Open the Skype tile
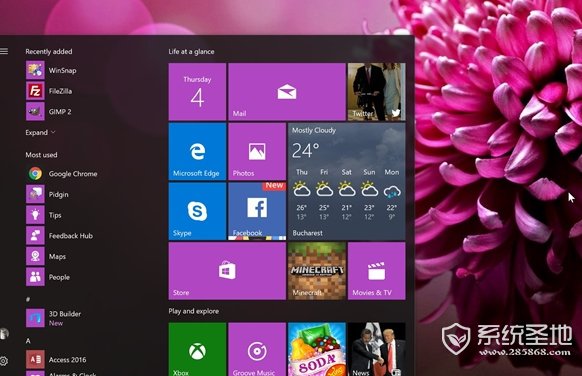 (197, 211)
